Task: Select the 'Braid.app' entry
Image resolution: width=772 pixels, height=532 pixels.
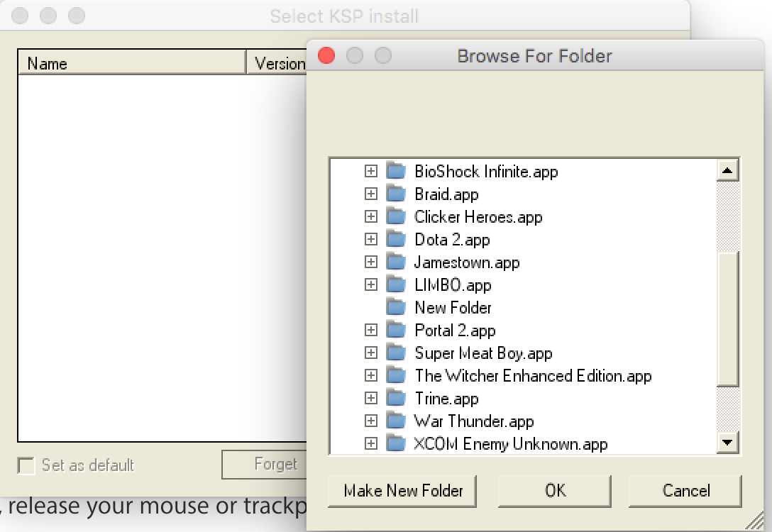Action: [x=446, y=194]
